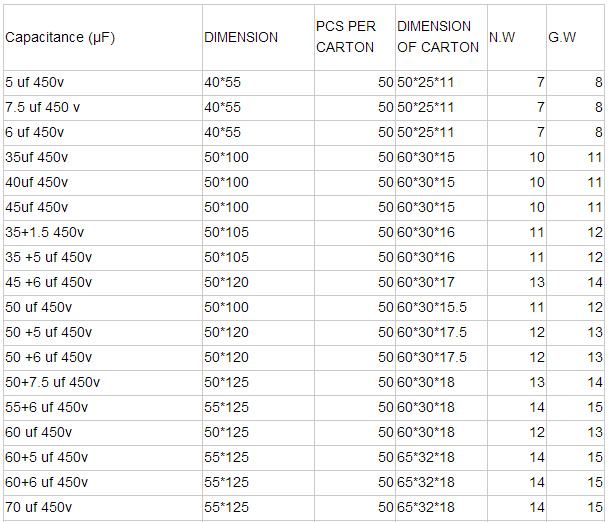This screenshot has height=522, width=616.
Task: Select the '55+6 uf 450v' cell
Action: [x=103, y=407]
